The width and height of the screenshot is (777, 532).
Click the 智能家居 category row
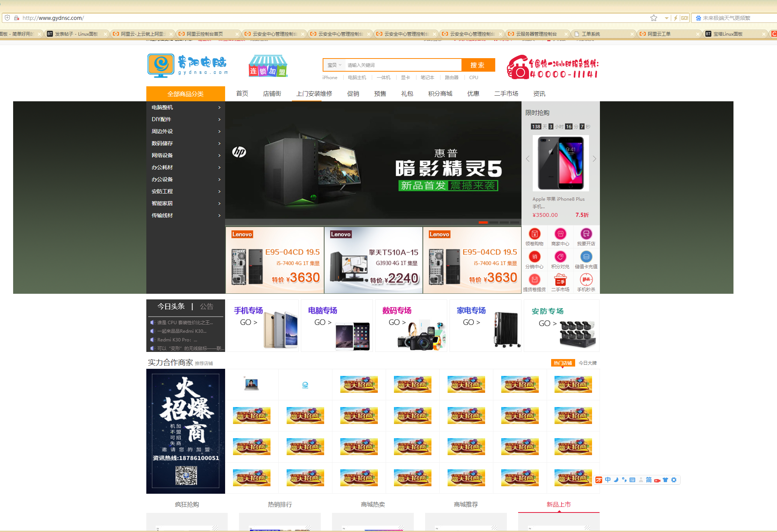click(x=186, y=203)
